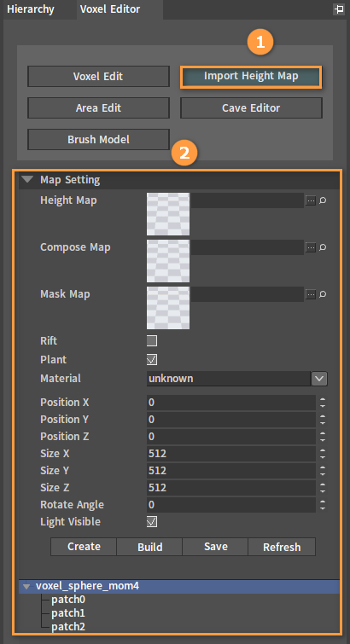Toggle the Light Visible checkbox
Image resolution: width=350 pixels, height=644 pixels.
(152, 522)
